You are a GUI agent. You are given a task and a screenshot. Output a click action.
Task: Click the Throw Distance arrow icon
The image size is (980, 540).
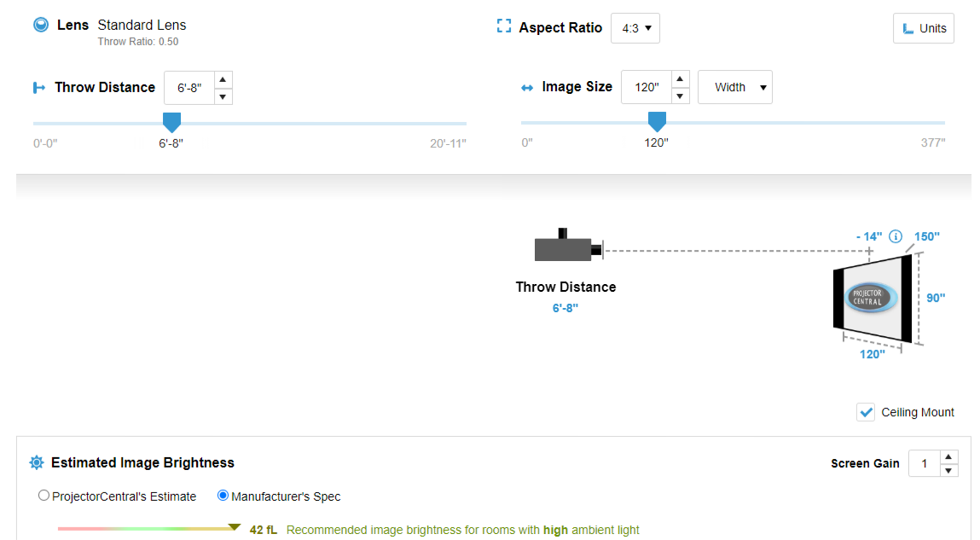[38, 88]
